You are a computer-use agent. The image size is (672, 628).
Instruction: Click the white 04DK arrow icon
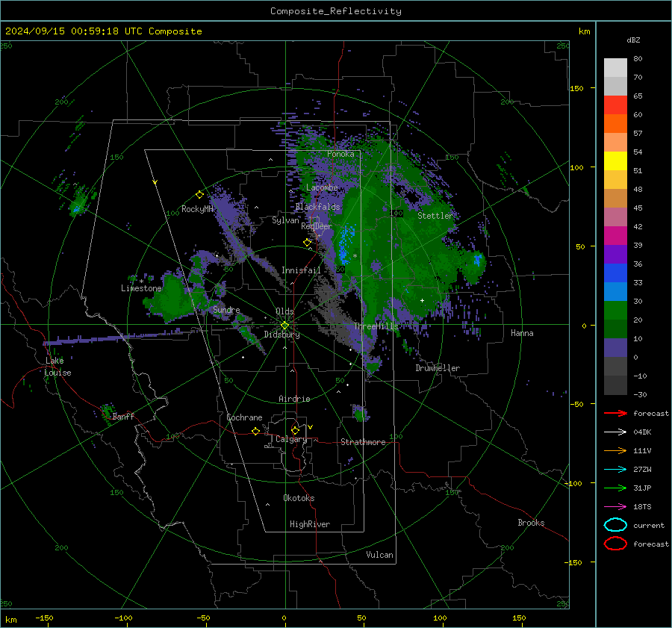(615, 432)
